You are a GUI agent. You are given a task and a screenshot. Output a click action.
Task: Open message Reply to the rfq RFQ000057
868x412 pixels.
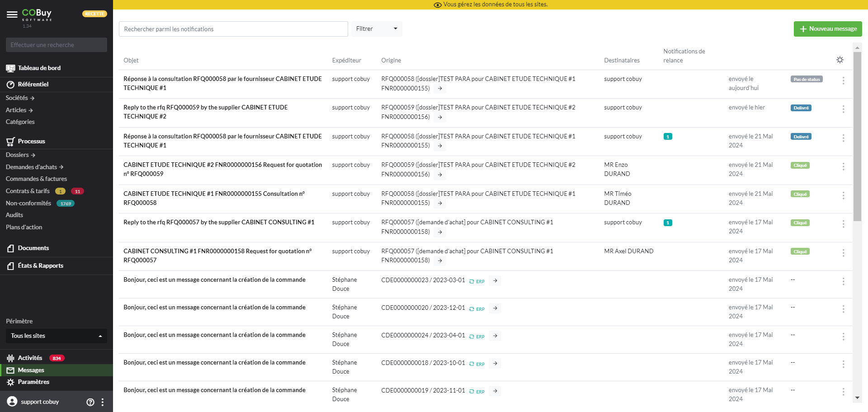[219, 223]
